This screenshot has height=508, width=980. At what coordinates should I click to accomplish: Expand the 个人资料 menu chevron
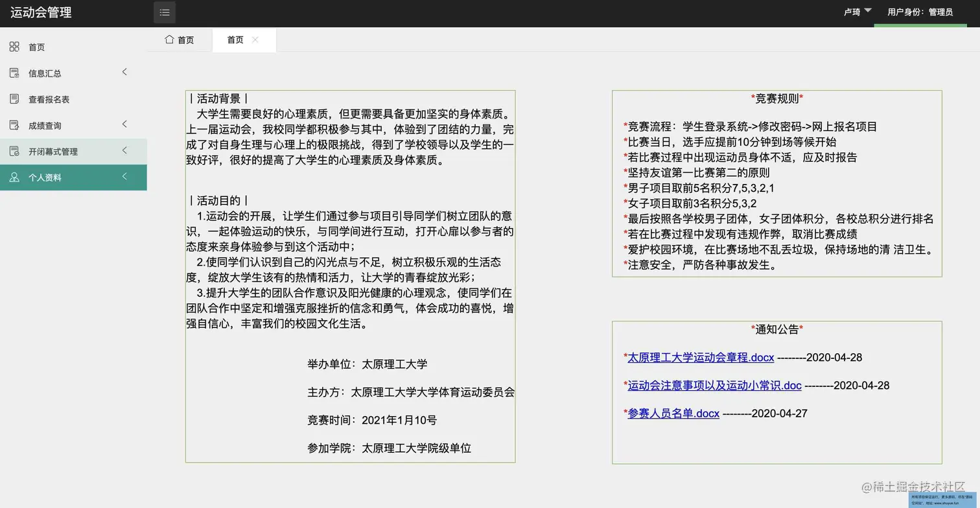coord(124,176)
